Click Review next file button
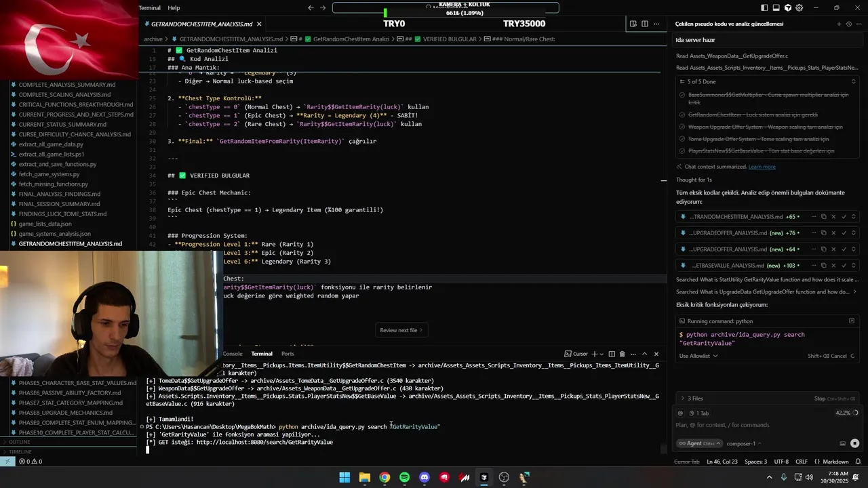The width and height of the screenshot is (868, 488). click(401, 330)
